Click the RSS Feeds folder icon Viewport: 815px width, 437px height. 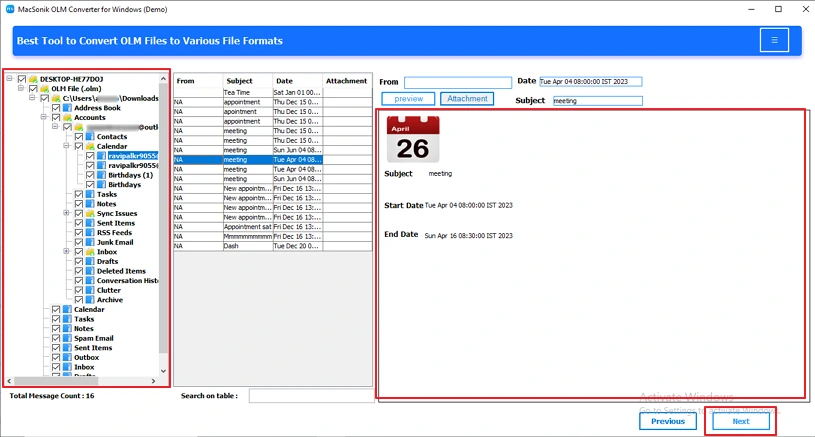tap(90, 232)
